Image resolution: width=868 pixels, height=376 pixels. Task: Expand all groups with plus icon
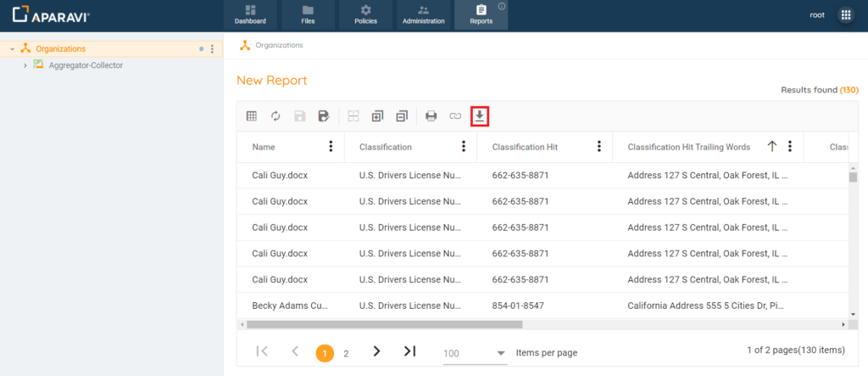[377, 116]
